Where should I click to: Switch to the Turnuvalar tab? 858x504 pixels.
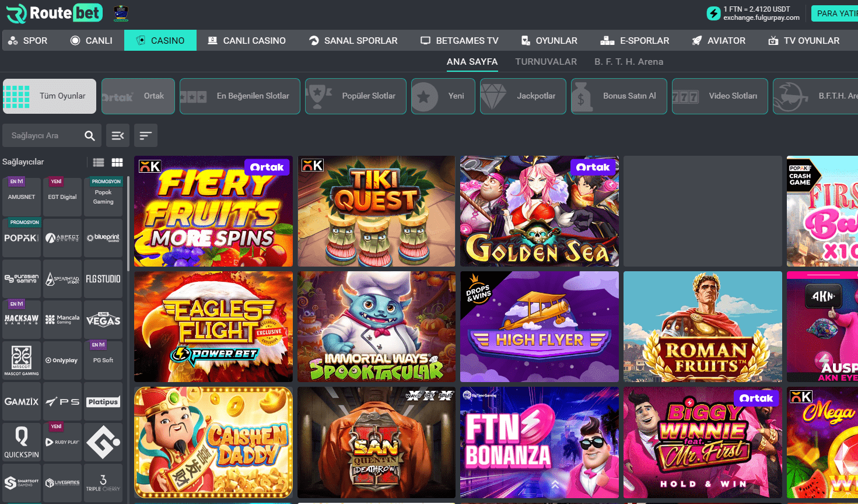click(546, 61)
